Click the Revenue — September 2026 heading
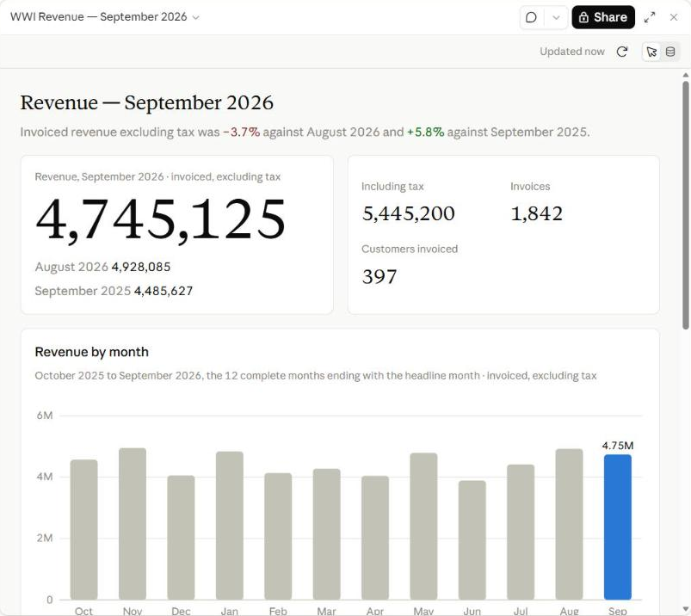This screenshot has width=691, height=616. 147,102
